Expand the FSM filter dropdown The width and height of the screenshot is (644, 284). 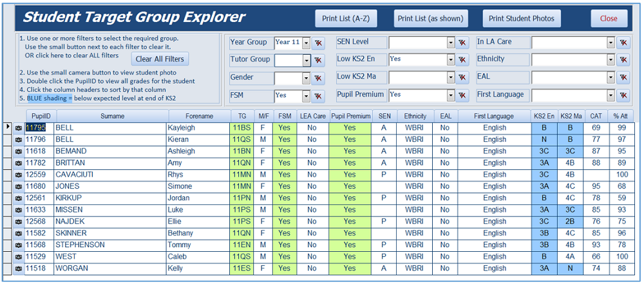click(x=306, y=96)
